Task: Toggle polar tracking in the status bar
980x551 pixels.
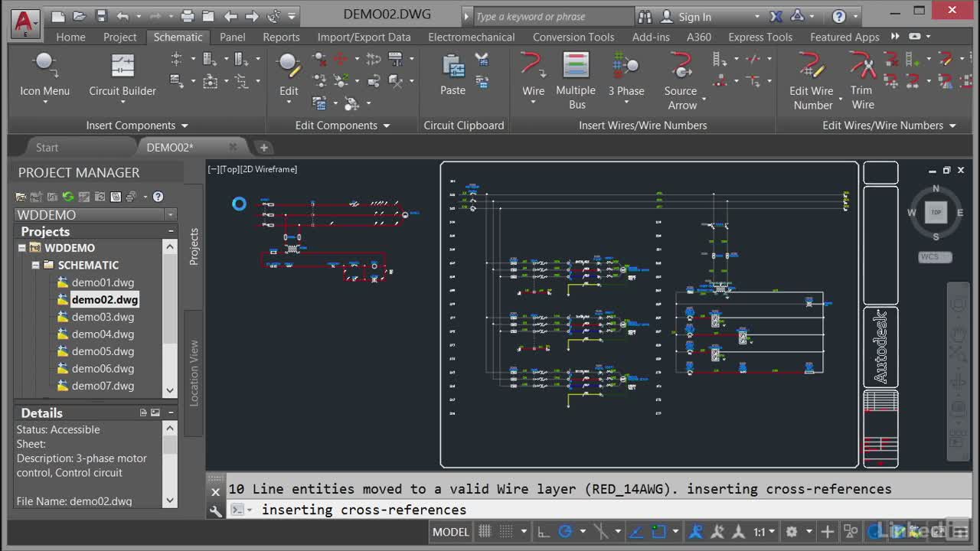Action: [x=566, y=532]
